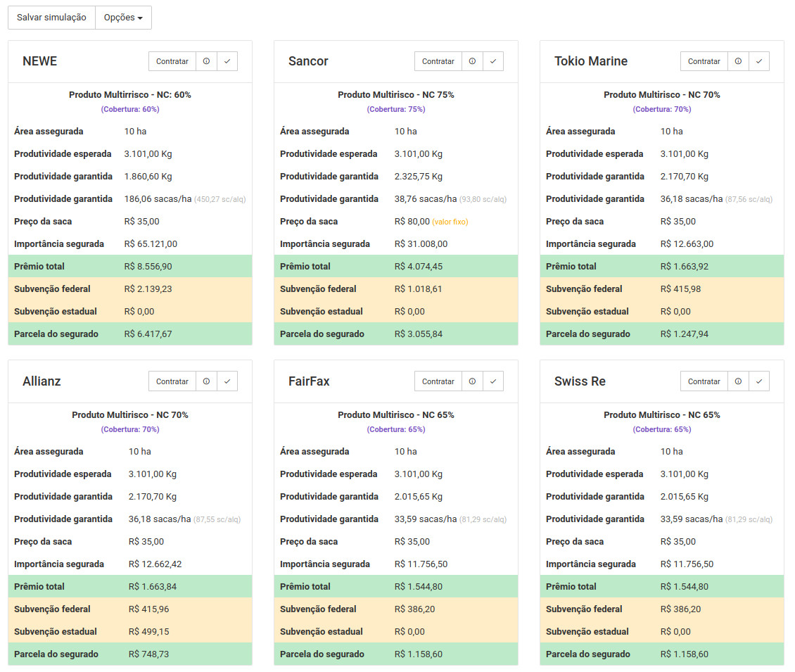Click Sancor's 2.325,75 Kg guaranteed productivity
The height and width of the screenshot is (672, 795).
419,177
